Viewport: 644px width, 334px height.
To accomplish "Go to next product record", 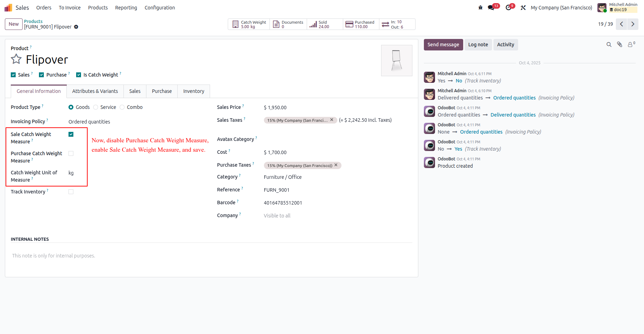I will coord(633,24).
